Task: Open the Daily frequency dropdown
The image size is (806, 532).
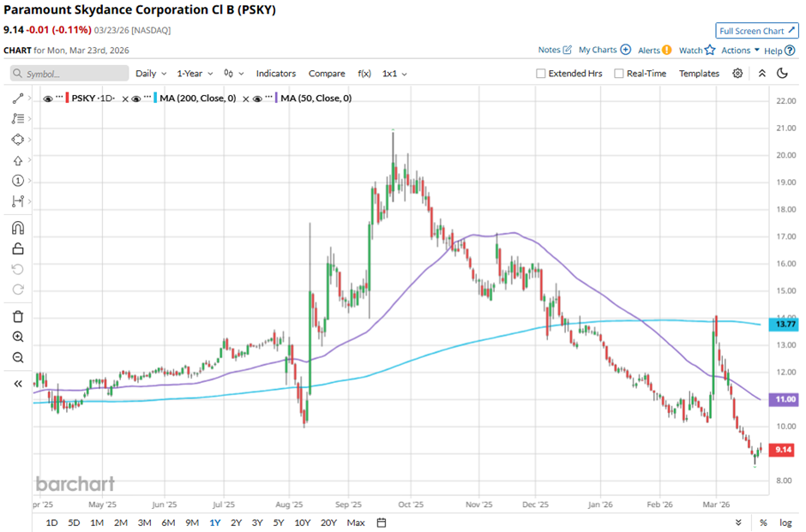Action: (x=150, y=74)
